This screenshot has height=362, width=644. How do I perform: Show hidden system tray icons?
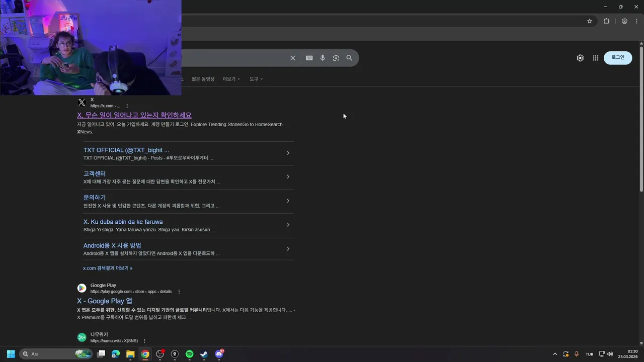coord(555,354)
